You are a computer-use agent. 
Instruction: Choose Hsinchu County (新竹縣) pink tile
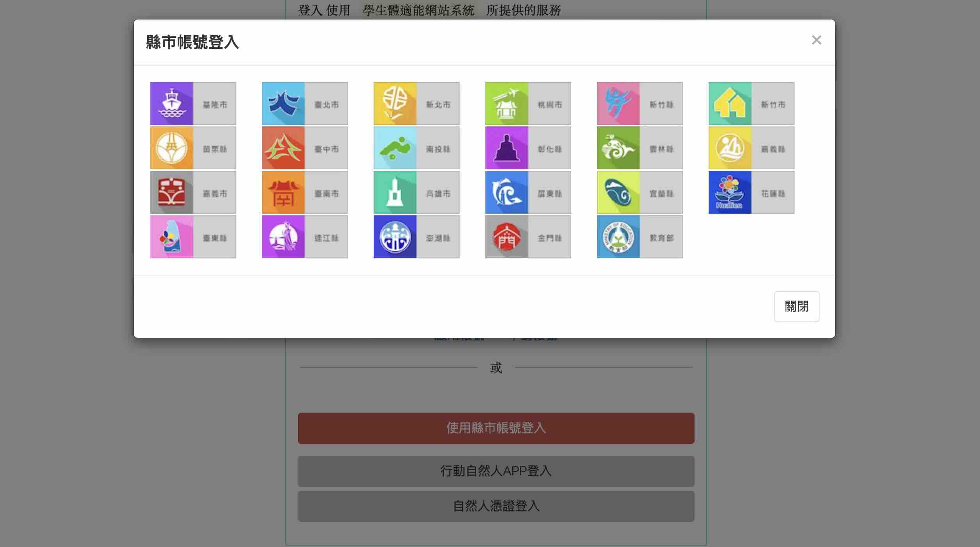click(640, 103)
